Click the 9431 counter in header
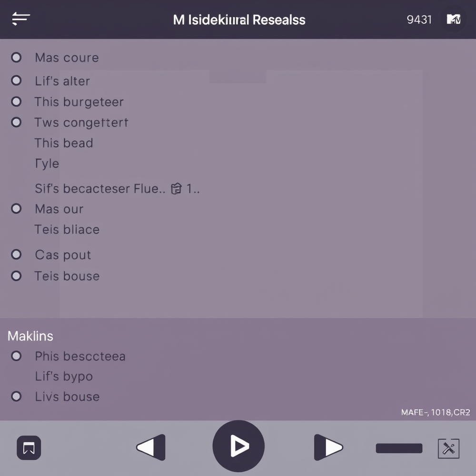The image size is (476, 476). pyautogui.click(x=419, y=20)
